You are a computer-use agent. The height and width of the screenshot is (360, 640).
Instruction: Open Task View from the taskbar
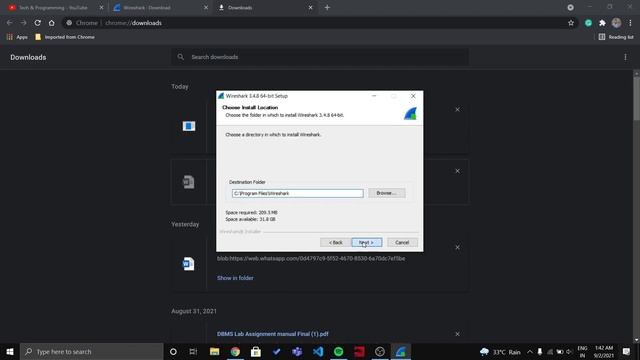pos(193,351)
